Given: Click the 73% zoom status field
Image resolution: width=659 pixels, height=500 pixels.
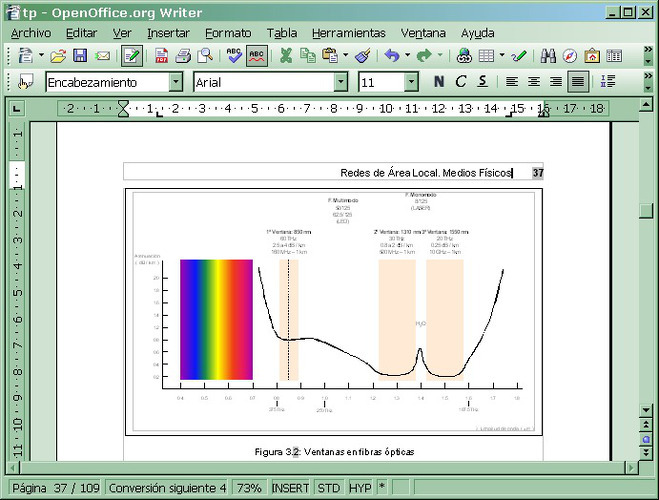Looking at the screenshot, I should (x=249, y=488).
